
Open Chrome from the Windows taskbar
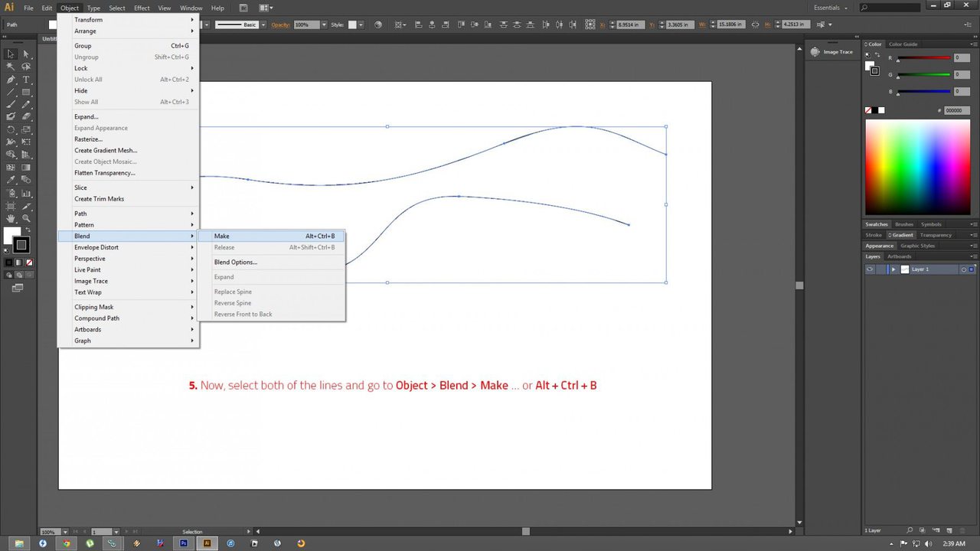point(66,543)
